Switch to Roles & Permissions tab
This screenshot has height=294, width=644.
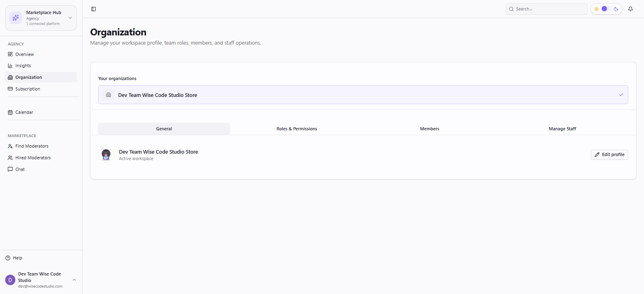(x=297, y=129)
